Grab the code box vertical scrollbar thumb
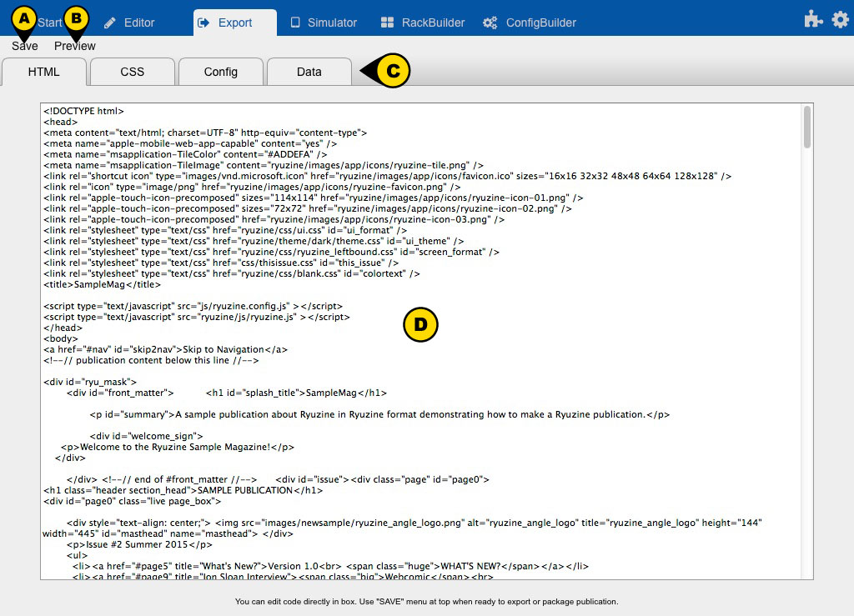The image size is (854, 616). (807, 128)
